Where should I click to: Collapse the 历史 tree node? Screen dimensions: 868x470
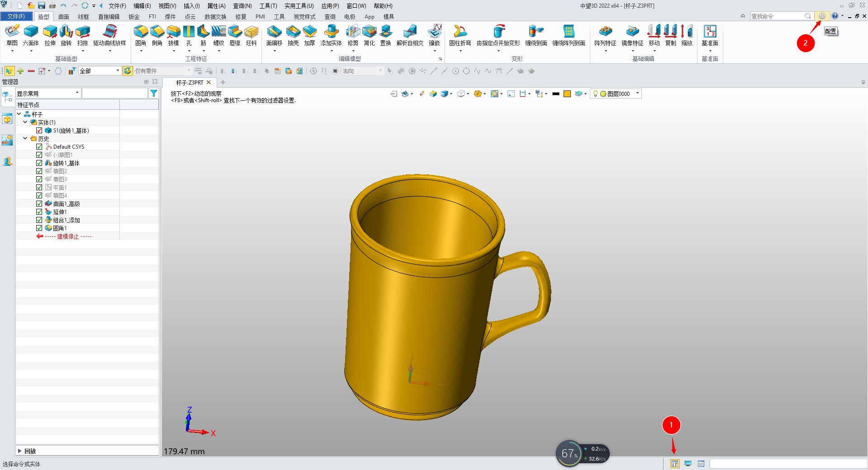26,138
